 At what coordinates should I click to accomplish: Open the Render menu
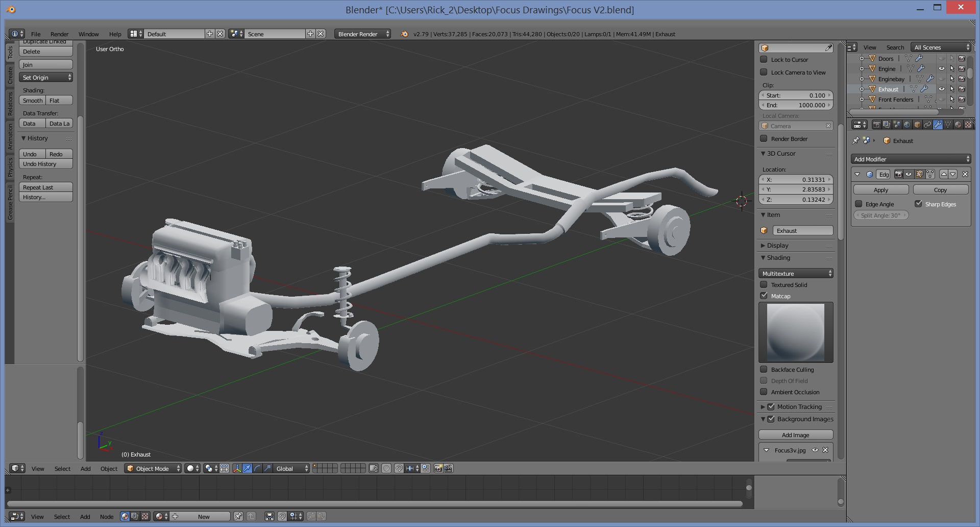click(59, 34)
